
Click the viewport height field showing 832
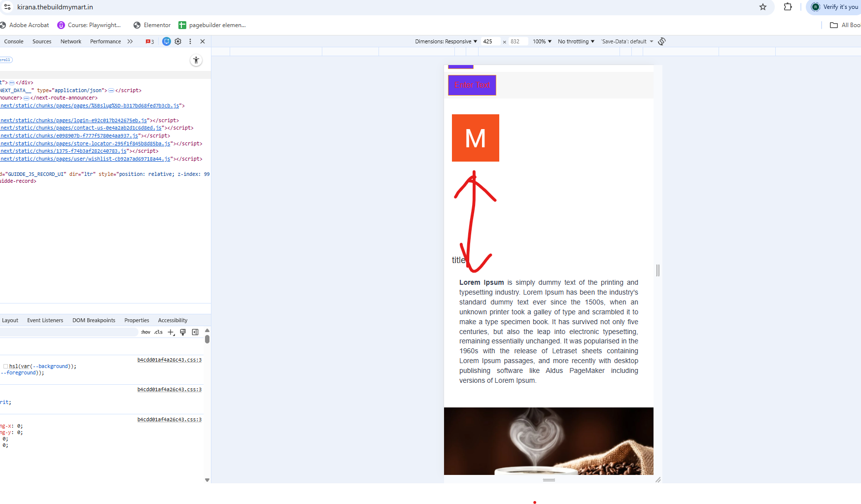(518, 41)
